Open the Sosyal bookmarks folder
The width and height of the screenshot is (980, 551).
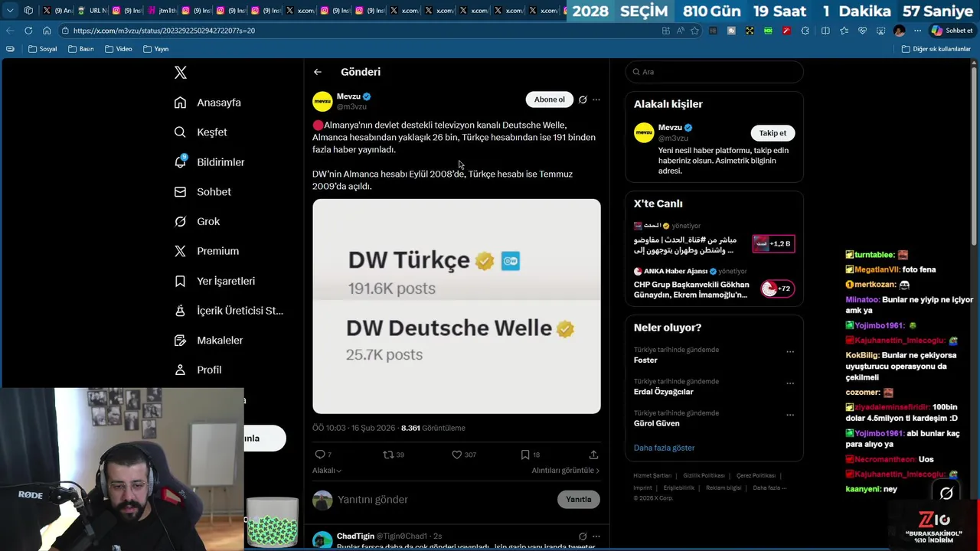pos(42,49)
